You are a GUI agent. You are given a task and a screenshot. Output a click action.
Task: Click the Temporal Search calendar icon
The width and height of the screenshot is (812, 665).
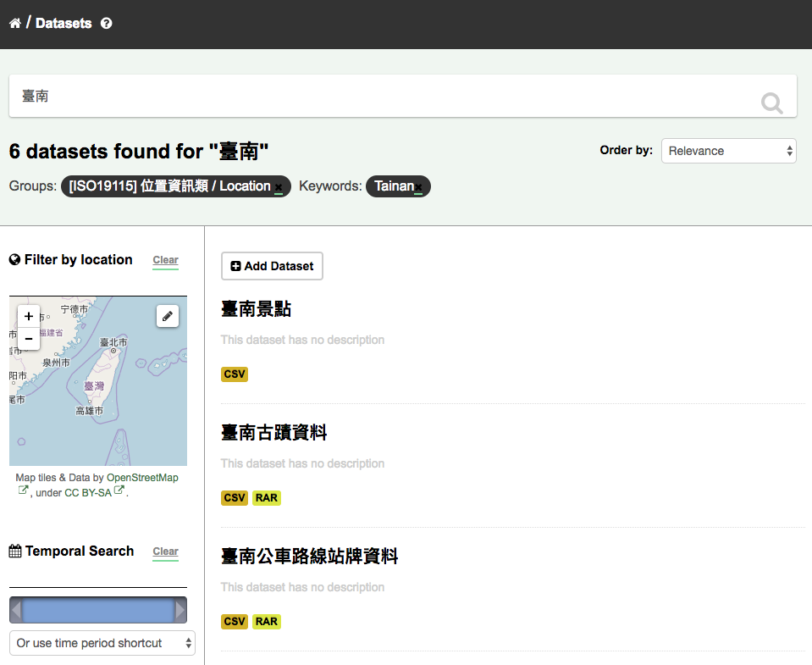click(15, 551)
